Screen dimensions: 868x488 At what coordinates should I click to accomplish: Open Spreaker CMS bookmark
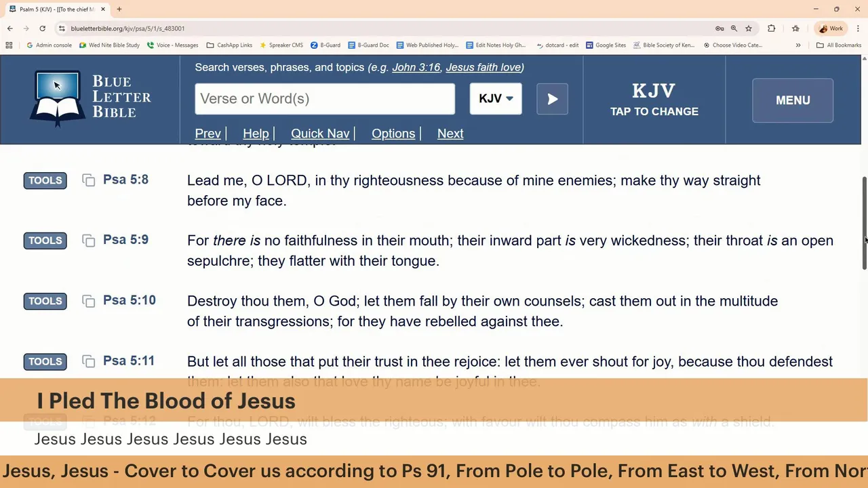pos(281,45)
